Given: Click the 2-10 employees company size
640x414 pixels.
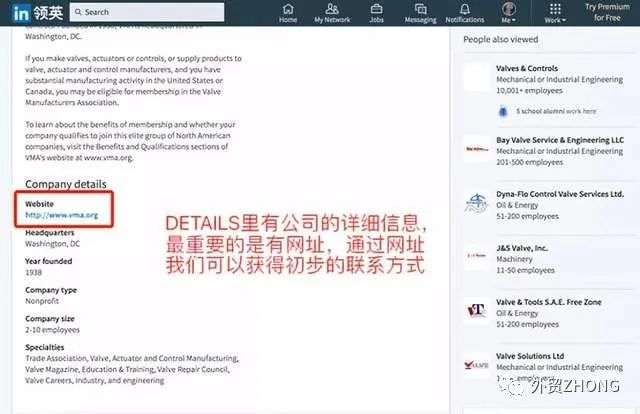Looking at the screenshot, I should [52, 330].
